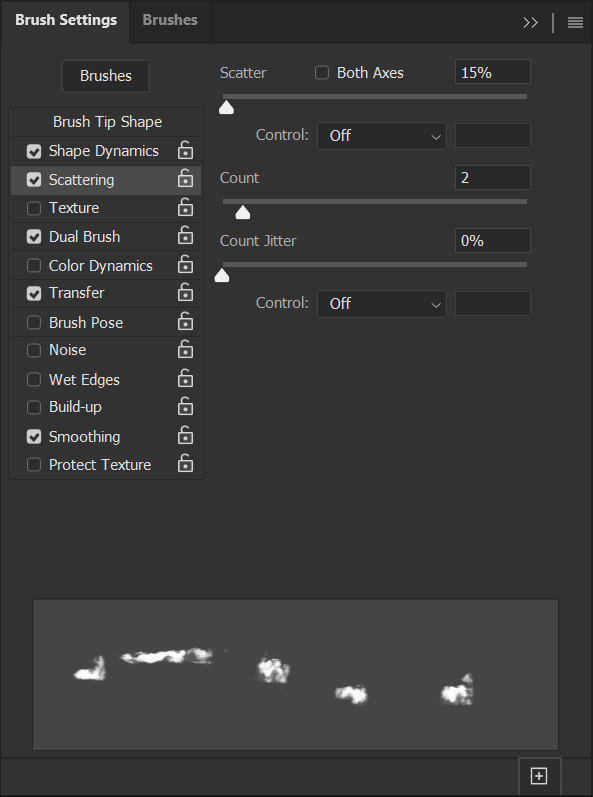Select the Brush Settings tab
This screenshot has width=593, height=797.
point(66,20)
